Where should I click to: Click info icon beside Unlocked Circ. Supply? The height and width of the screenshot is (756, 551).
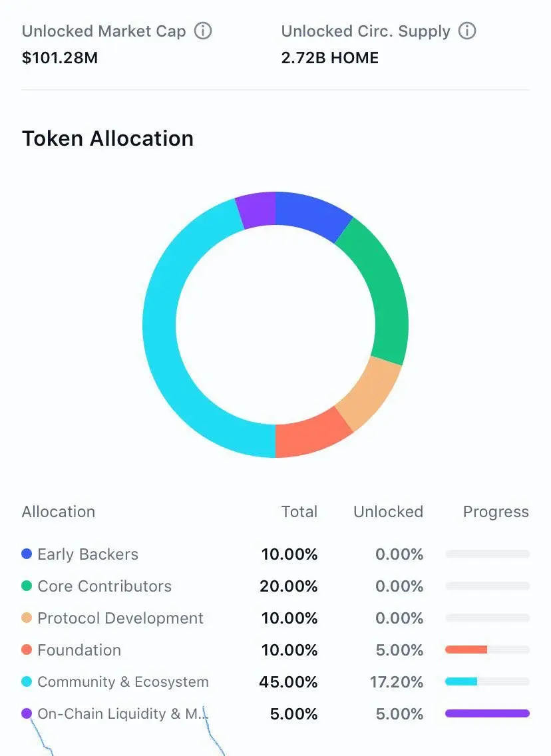click(x=466, y=31)
